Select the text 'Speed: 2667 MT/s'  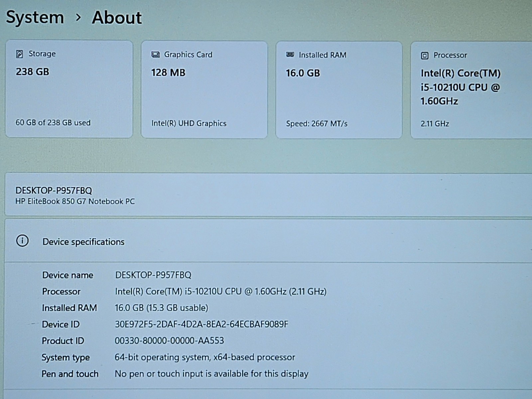pos(317,124)
